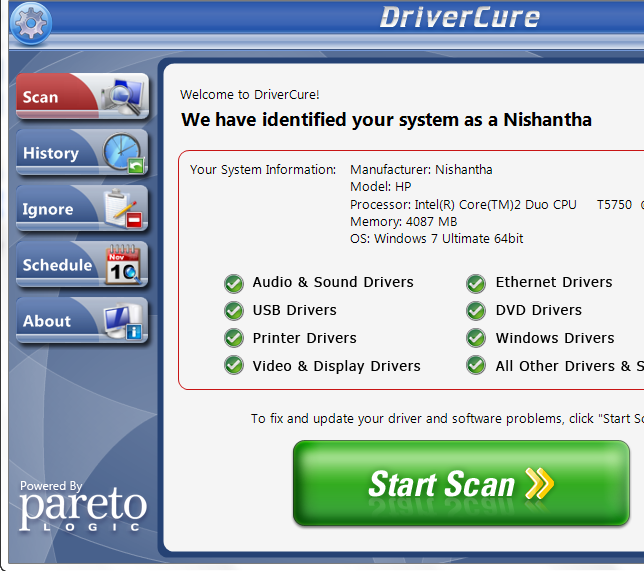This screenshot has width=644, height=571.
Task: Click the check icon beside Ethernet Drivers
Action: [x=476, y=283]
